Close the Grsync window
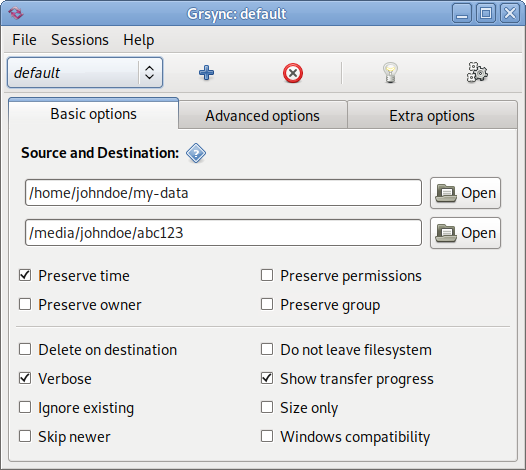526x470 pixels. click(x=510, y=13)
